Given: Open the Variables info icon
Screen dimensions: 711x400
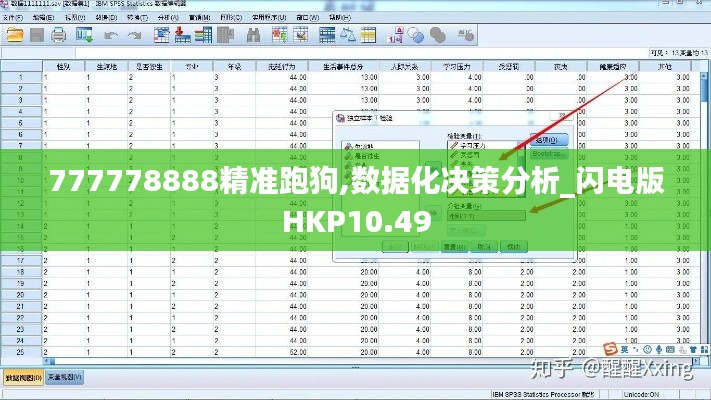Looking at the screenshot, I should point(204,35).
